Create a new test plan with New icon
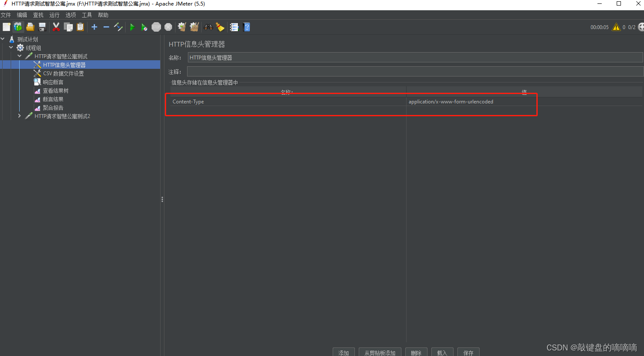This screenshot has height=356, width=644. coord(6,27)
